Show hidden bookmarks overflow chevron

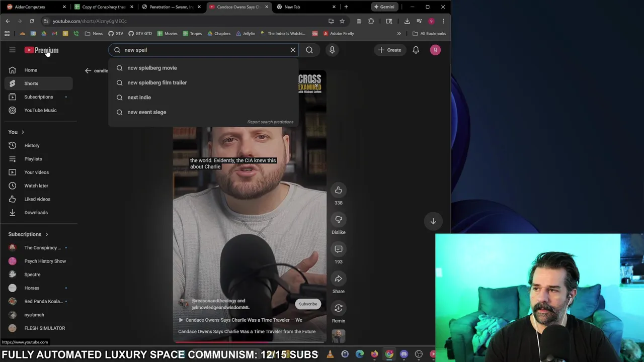tap(399, 34)
